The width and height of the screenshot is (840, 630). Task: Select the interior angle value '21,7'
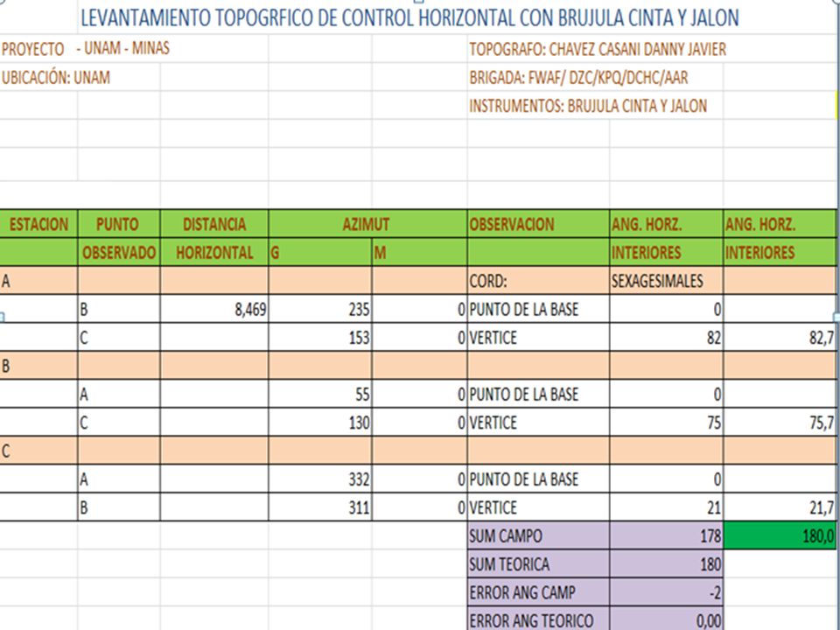coord(780,507)
